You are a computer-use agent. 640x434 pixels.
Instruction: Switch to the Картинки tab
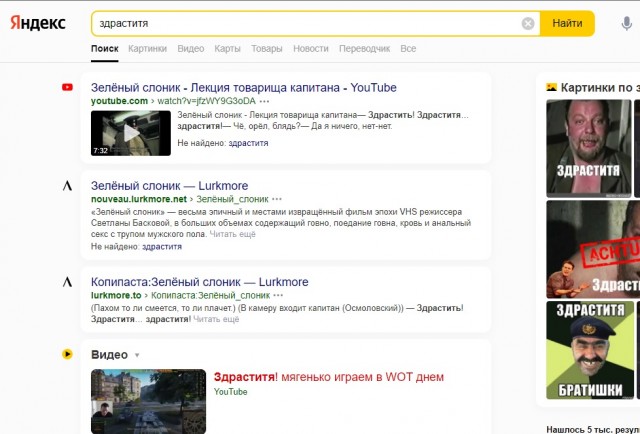(x=147, y=49)
